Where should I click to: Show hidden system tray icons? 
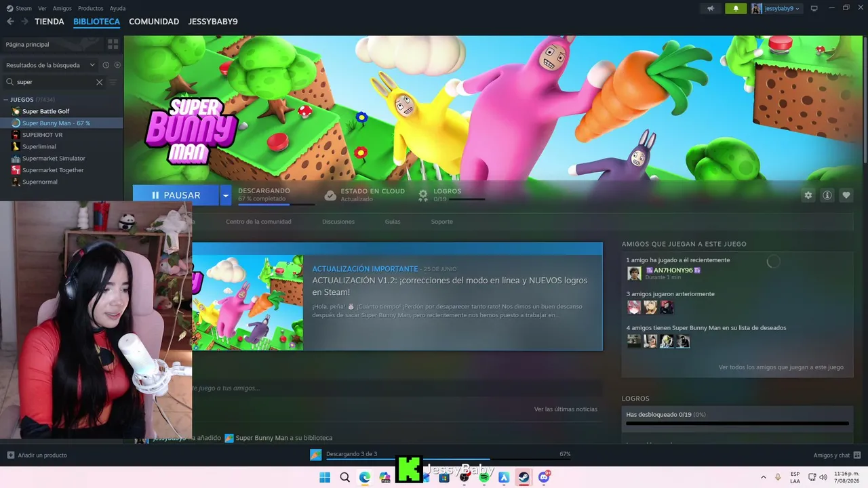(763, 477)
